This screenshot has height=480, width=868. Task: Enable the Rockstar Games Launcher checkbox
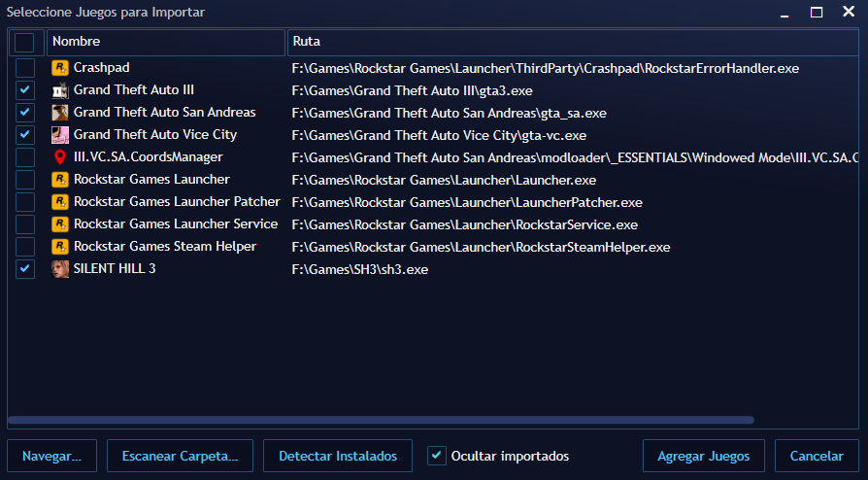(25, 180)
